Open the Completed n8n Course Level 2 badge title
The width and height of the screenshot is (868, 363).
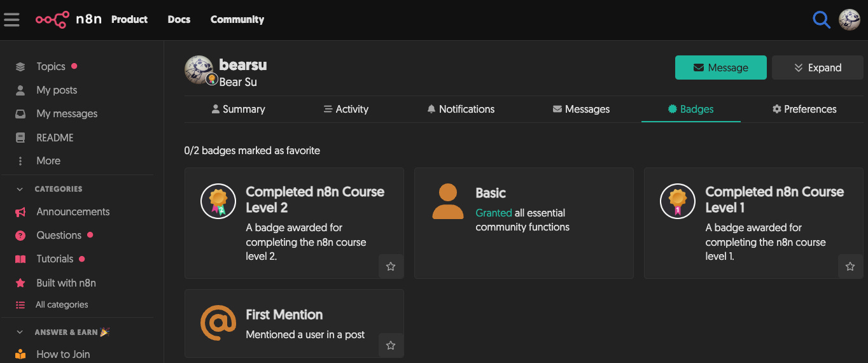[315, 199]
